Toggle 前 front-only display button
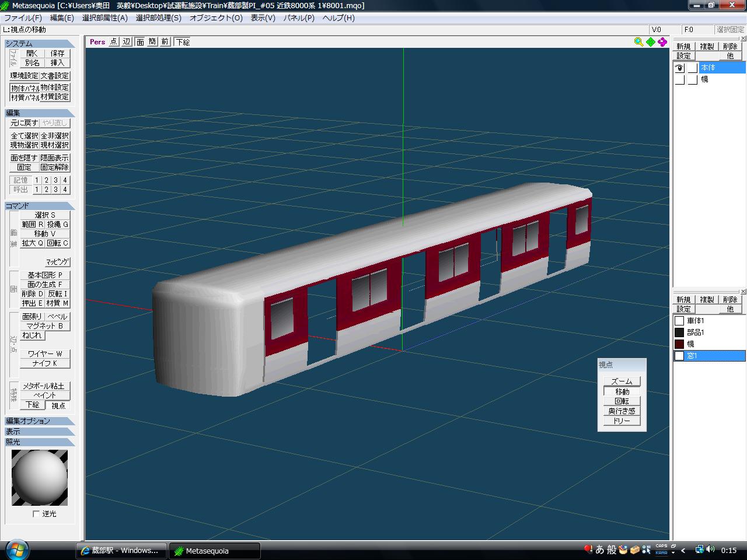747x560 pixels. point(165,42)
